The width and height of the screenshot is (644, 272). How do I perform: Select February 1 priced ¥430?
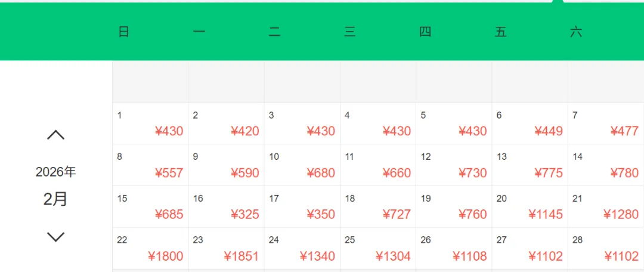click(150, 123)
